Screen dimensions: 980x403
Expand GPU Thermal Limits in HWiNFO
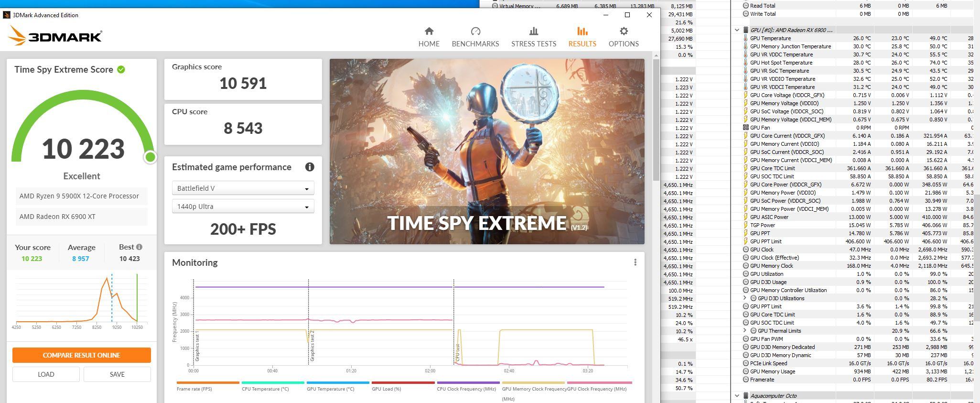point(744,331)
